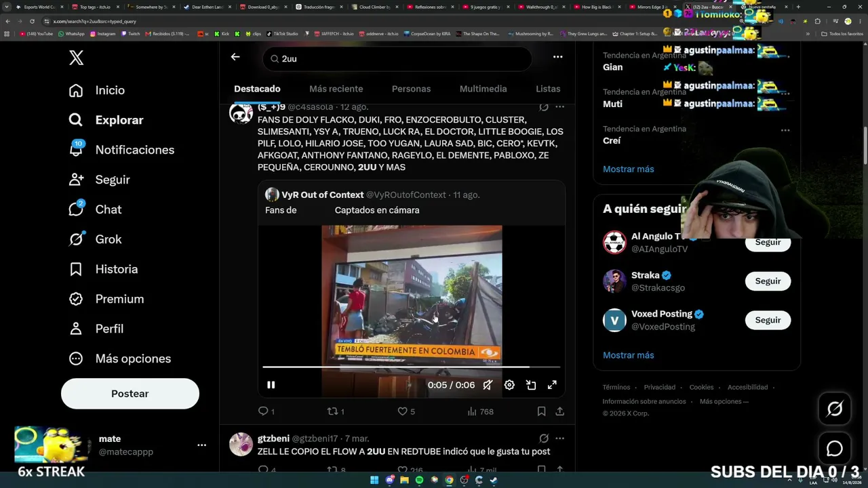Screen dimensions: 868x488
Task: Open Steam from the taskbar
Action: [x=494, y=480]
